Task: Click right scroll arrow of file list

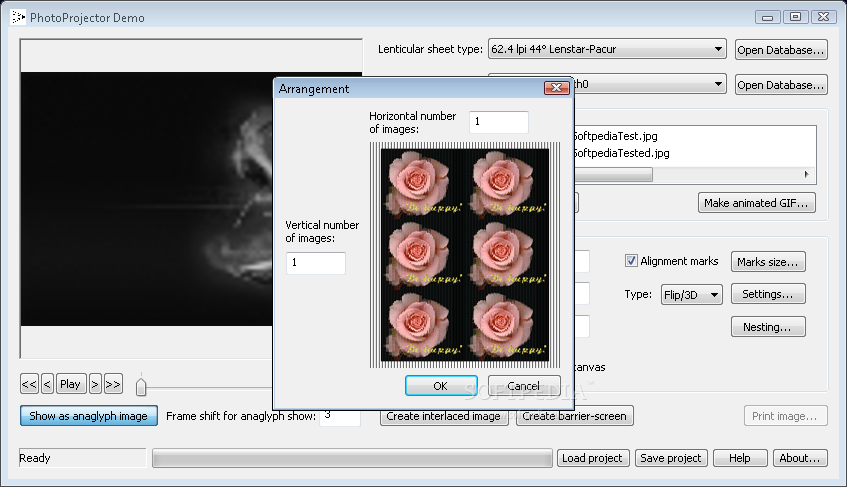Action: click(x=806, y=174)
